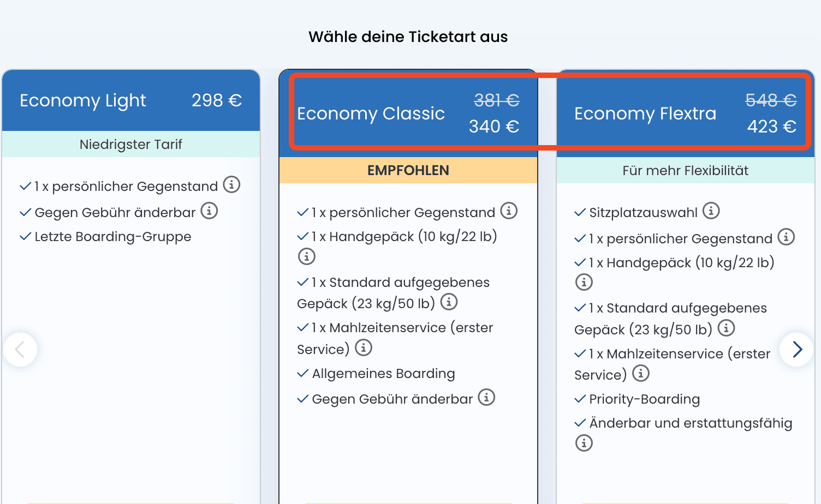Show Flextra Mahlzeitenservice info icon

point(641,374)
